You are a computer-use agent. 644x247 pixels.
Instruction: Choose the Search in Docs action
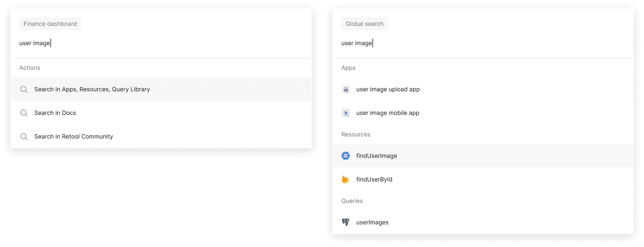coord(161,113)
